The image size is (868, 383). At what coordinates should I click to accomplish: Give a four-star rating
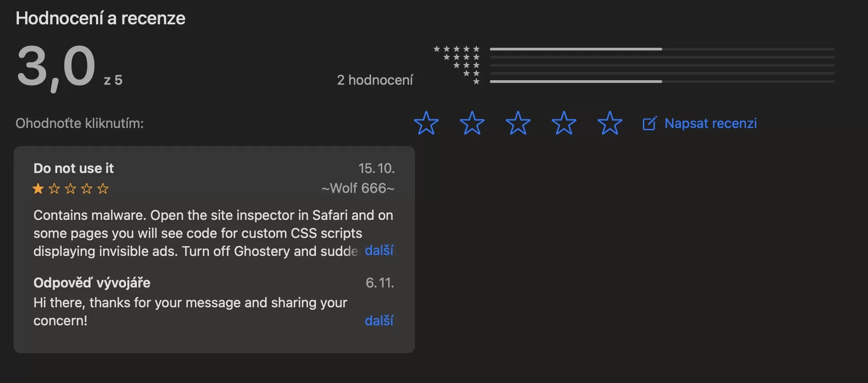pyautogui.click(x=564, y=123)
